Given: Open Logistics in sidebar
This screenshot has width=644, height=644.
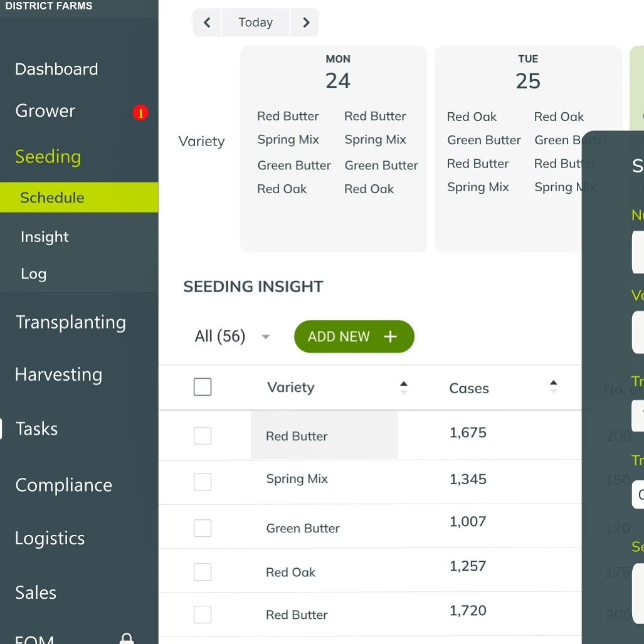Looking at the screenshot, I should tap(50, 539).
